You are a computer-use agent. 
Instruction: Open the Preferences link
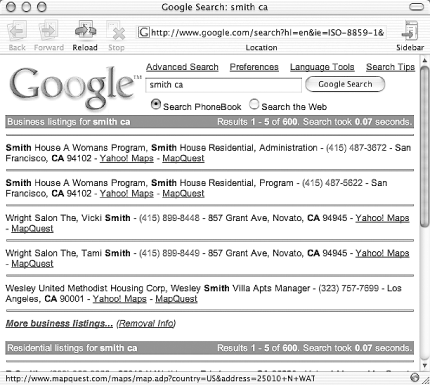254,67
